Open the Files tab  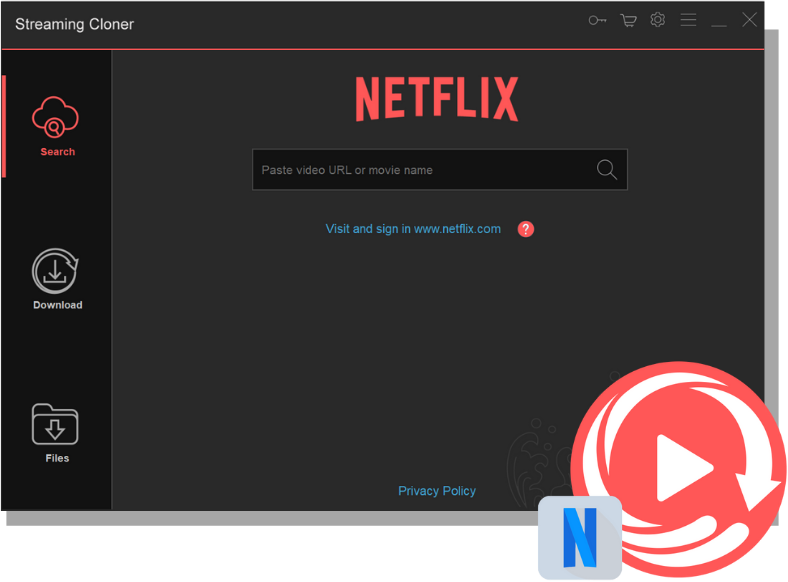[x=56, y=433]
